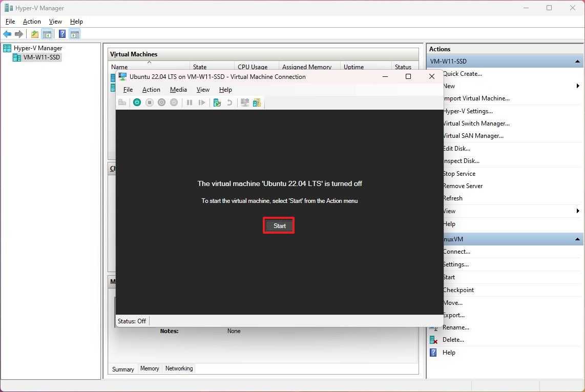Click Export in Actions pane
This screenshot has height=392, width=585.
[x=454, y=315]
